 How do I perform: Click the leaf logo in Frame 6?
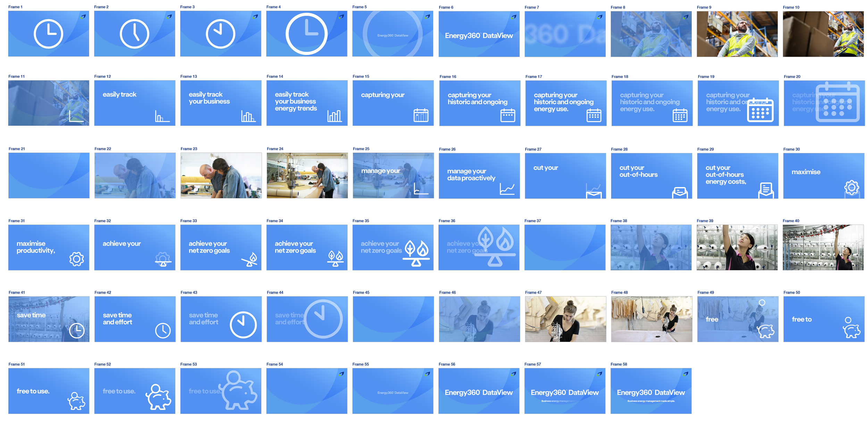point(513,17)
